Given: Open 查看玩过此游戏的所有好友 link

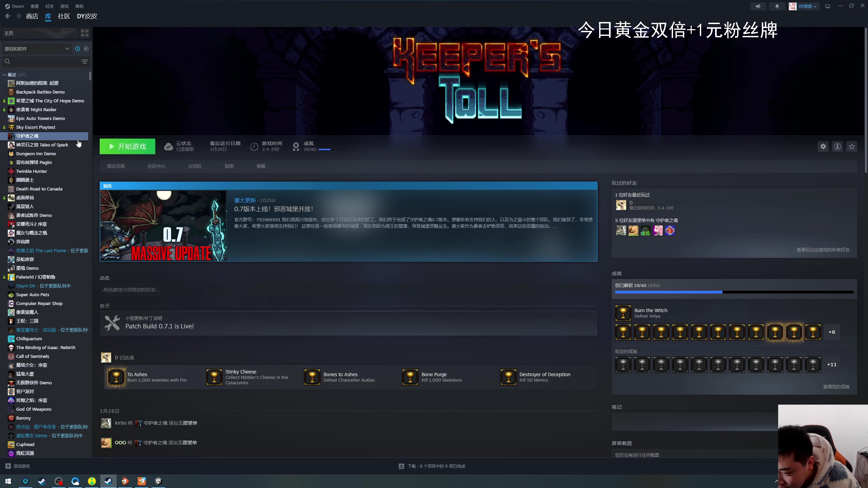Looking at the screenshot, I should click(x=823, y=250).
